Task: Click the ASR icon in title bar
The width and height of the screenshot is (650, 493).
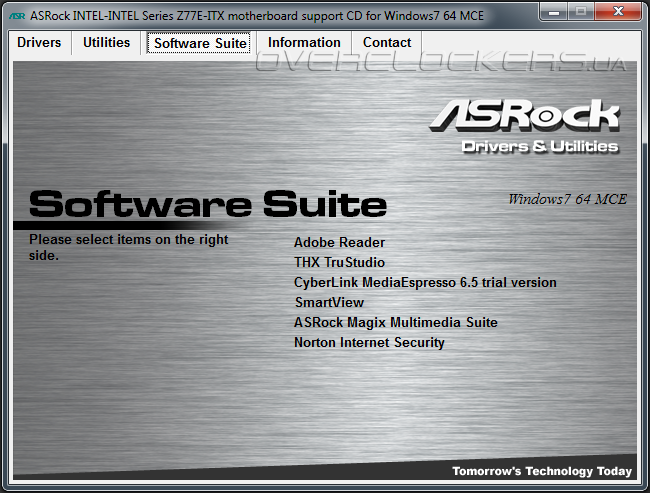Action: pos(17,16)
